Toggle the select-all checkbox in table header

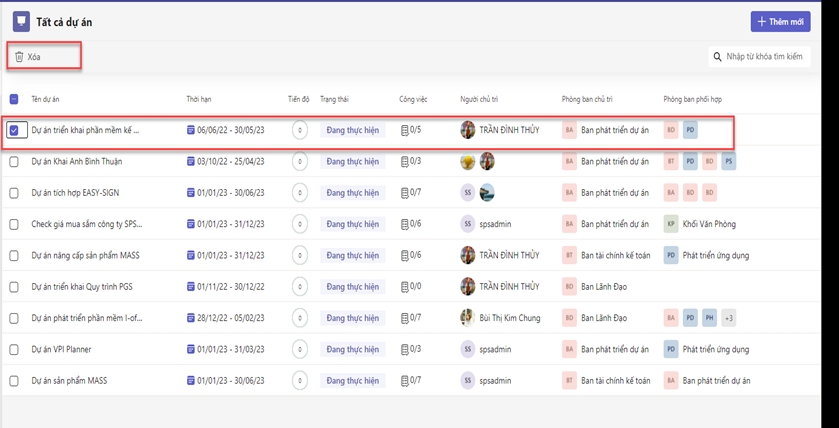[14, 99]
